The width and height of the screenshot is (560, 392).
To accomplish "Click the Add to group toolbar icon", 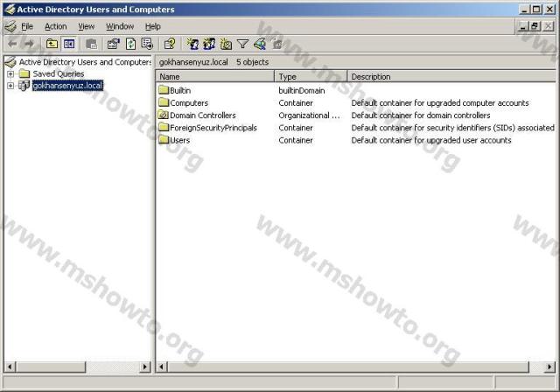I will tap(276, 44).
